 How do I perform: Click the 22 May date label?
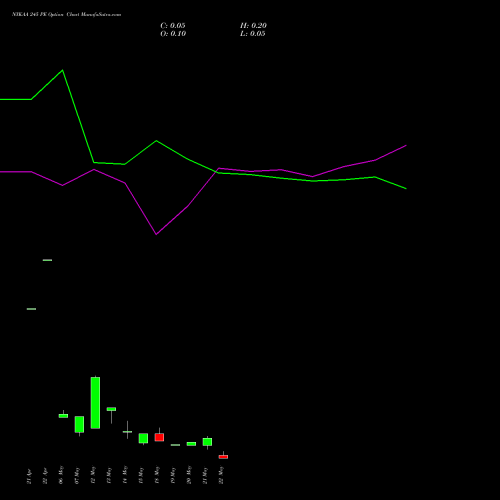[221, 475]
